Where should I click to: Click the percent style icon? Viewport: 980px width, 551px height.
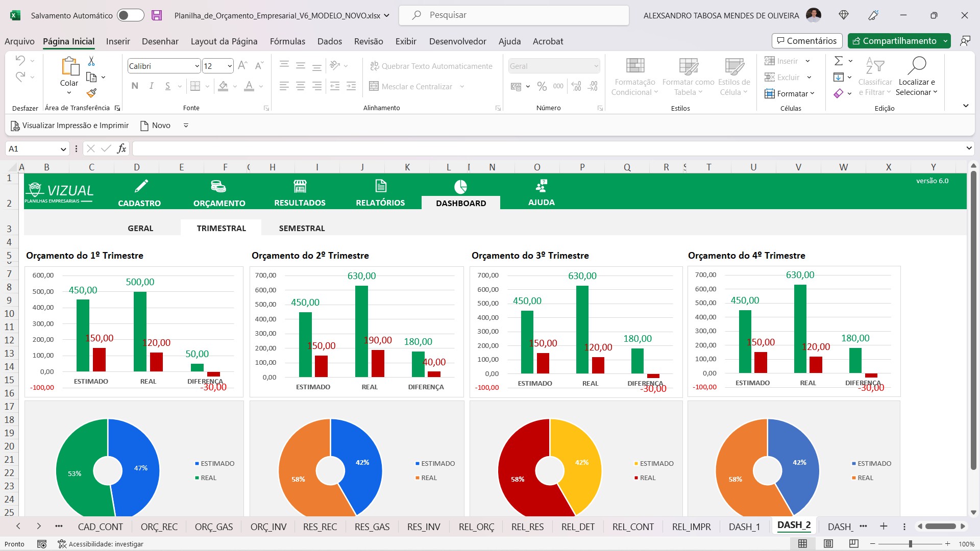click(542, 87)
